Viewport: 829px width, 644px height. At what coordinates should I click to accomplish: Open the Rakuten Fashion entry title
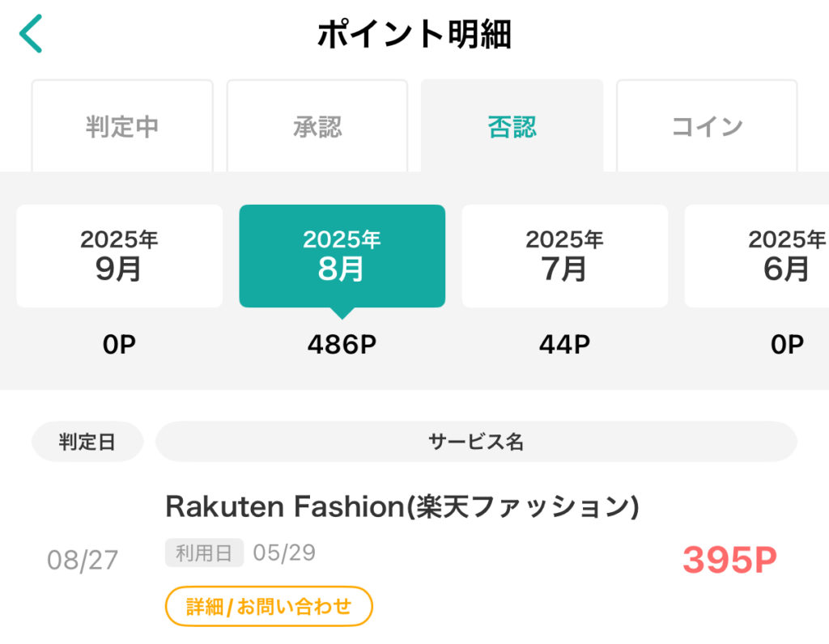pos(402,506)
